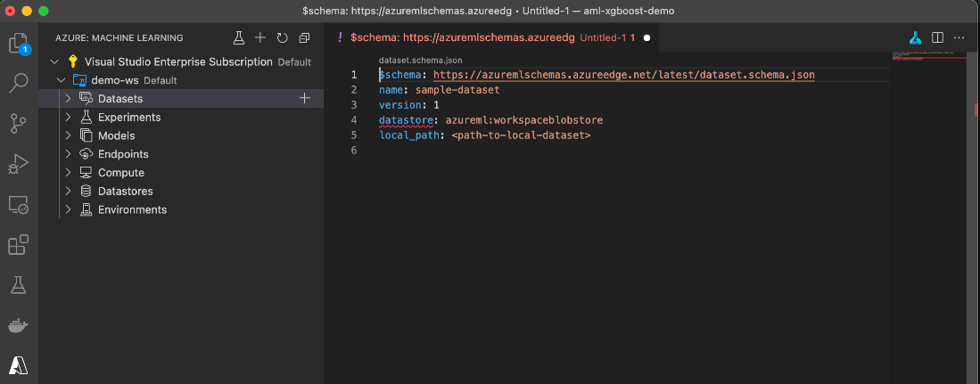Click the key icon next to the subscription
Screen dimensions: 980x384
coord(73,61)
